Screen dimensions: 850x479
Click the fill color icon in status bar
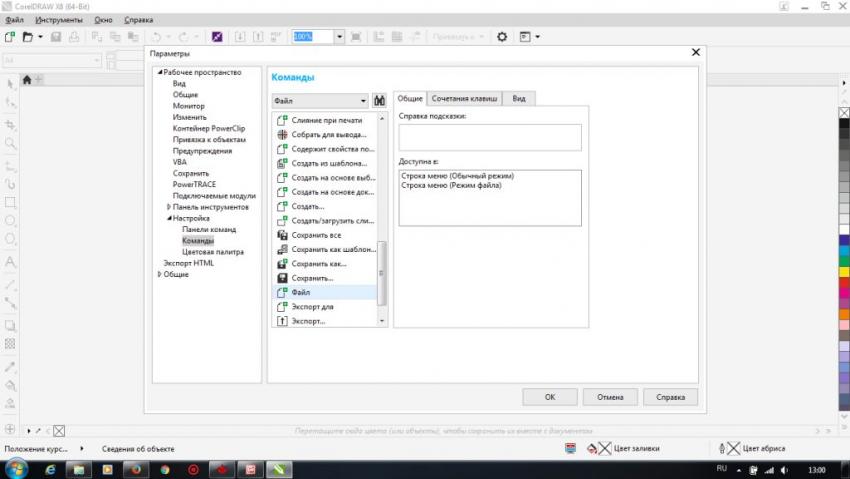click(593, 449)
